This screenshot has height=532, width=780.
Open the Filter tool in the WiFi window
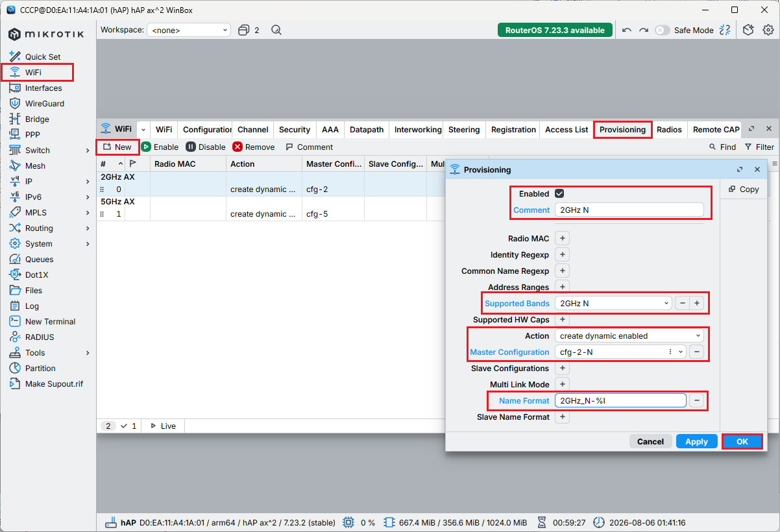[759, 147]
